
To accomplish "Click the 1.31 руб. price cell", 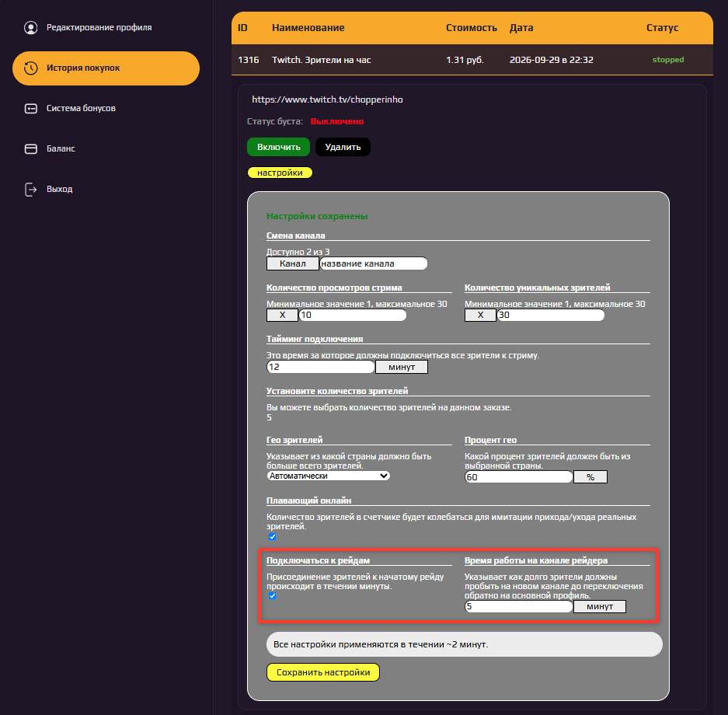I will 465,60.
